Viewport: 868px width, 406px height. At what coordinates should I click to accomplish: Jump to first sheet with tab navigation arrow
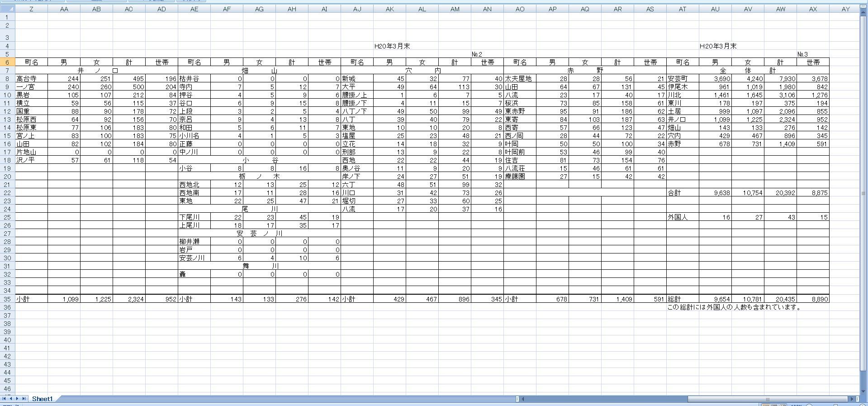point(5,399)
